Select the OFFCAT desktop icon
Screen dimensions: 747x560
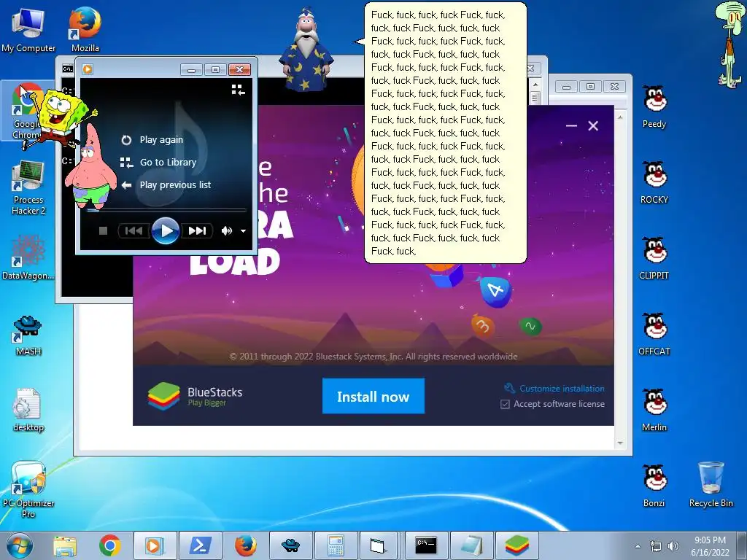[x=654, y=334]
